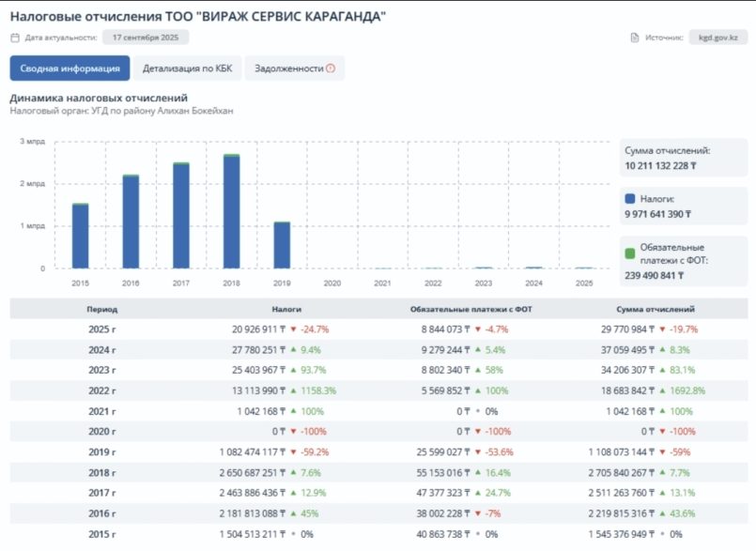Click the payroll payments value 38 002 228 ₸

point(443,513)
